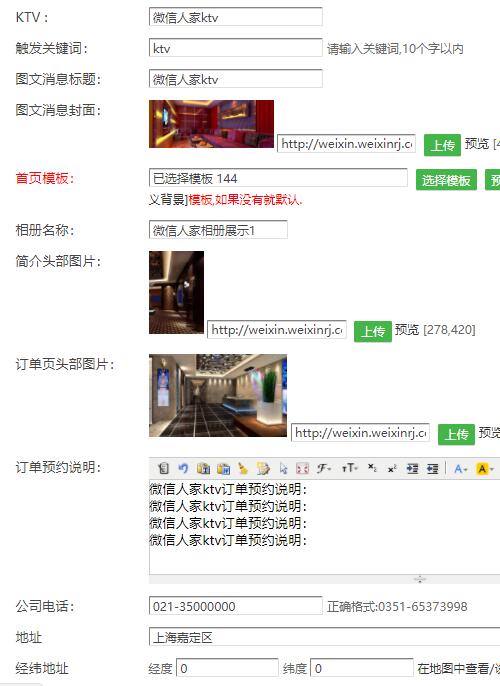Viewport: 500px width, 686px height.
Task: Click the 图文消息封面 KTV room thumbnail
Action: [x=211, y=124]
